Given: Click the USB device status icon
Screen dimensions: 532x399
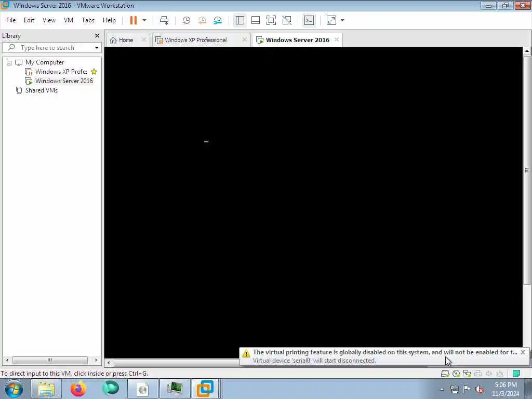Looking at the screenshot, I should pos(500,374).
